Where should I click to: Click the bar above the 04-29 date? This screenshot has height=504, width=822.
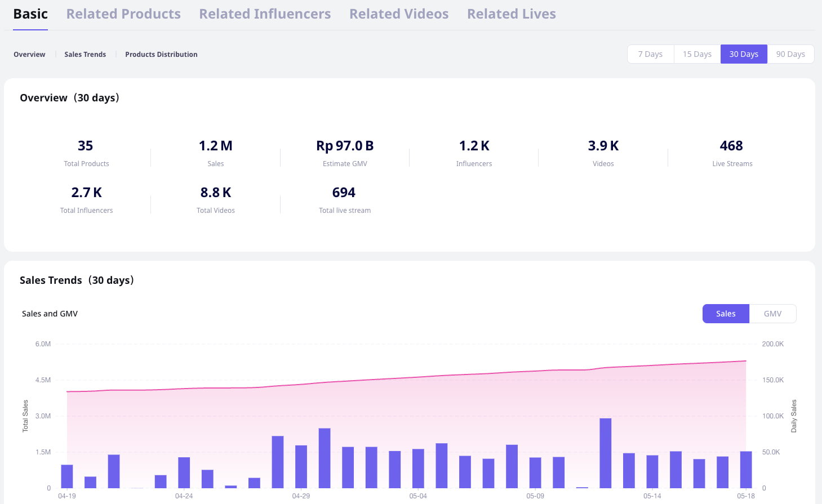click(301, 466)
